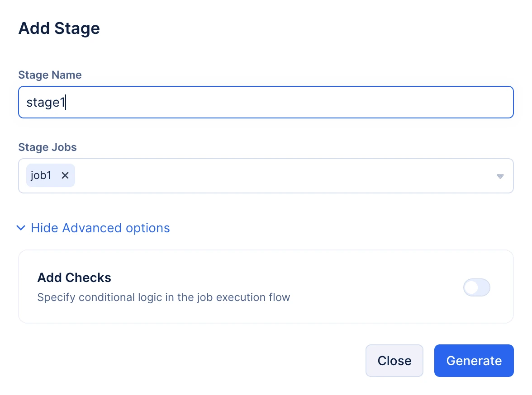
Task: Remove the job1 tag using its X icon
Action: pyautogui.click(x=65, y=175)
